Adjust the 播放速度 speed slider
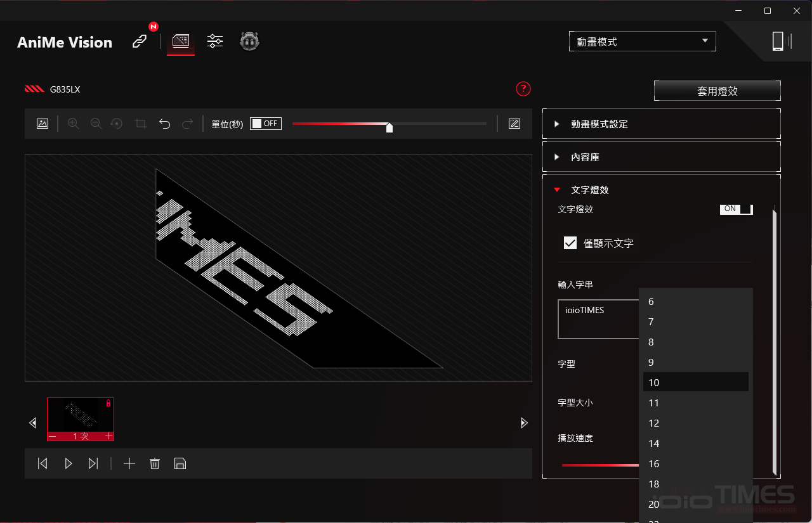 (600, 465)
